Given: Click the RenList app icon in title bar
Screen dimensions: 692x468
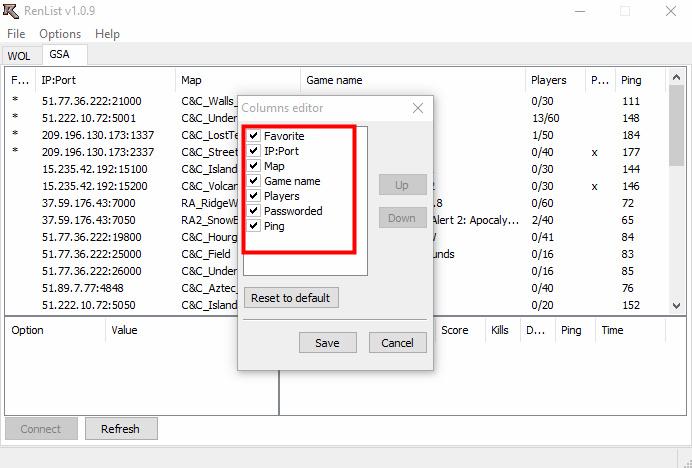Looking at the screenshot, I should [11, 11].
